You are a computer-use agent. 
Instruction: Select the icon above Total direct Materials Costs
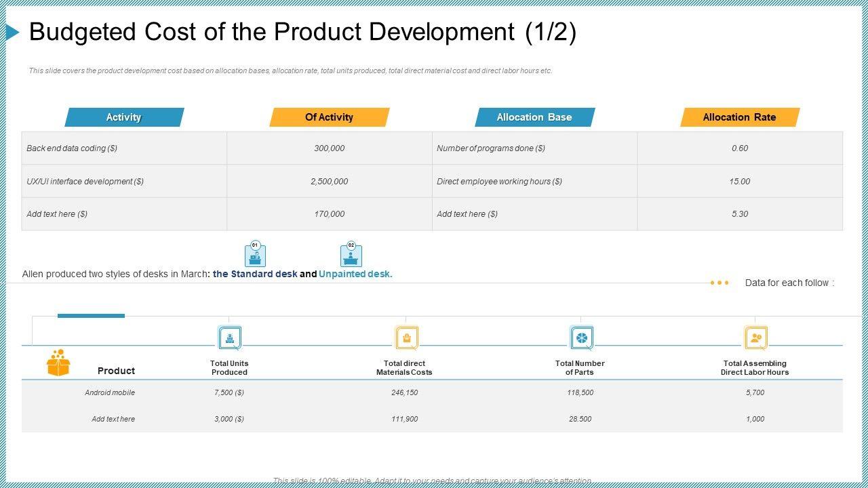(406, 338)
